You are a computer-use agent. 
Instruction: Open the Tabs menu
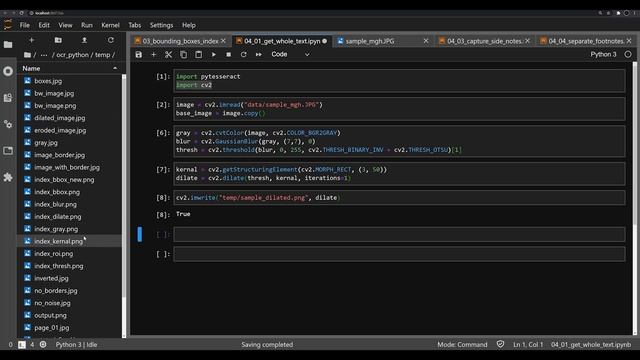click(135, 25)
